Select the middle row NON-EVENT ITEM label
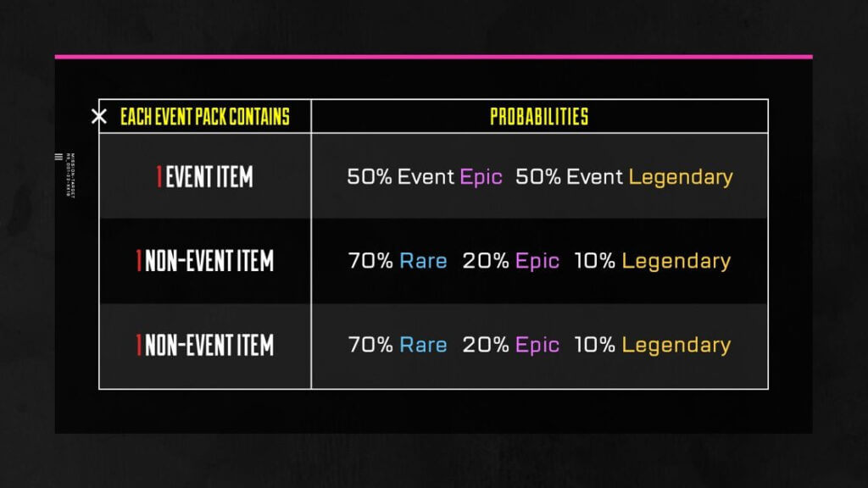The height and width of the screenshot is (488, 868). tap(205, 261)
